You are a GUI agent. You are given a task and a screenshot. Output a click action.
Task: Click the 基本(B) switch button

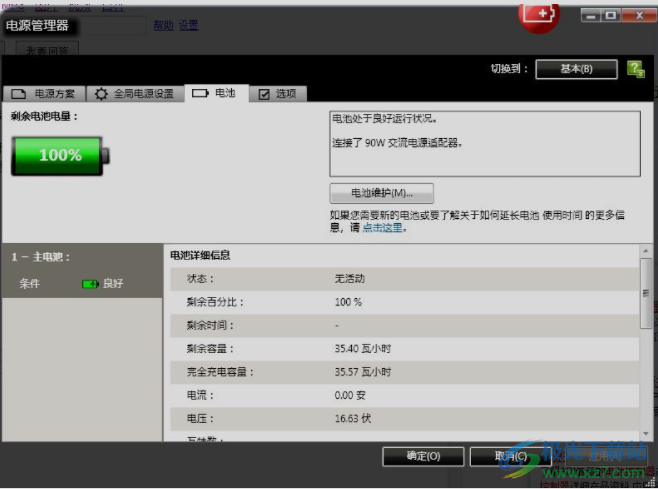click(576, 69)
